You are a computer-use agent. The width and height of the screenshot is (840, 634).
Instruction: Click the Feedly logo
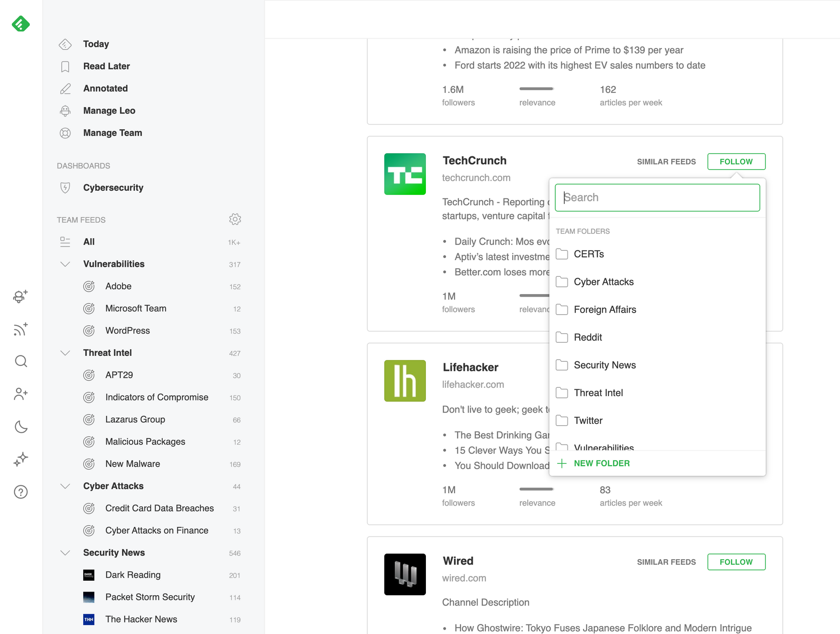[x=21, y=24]
